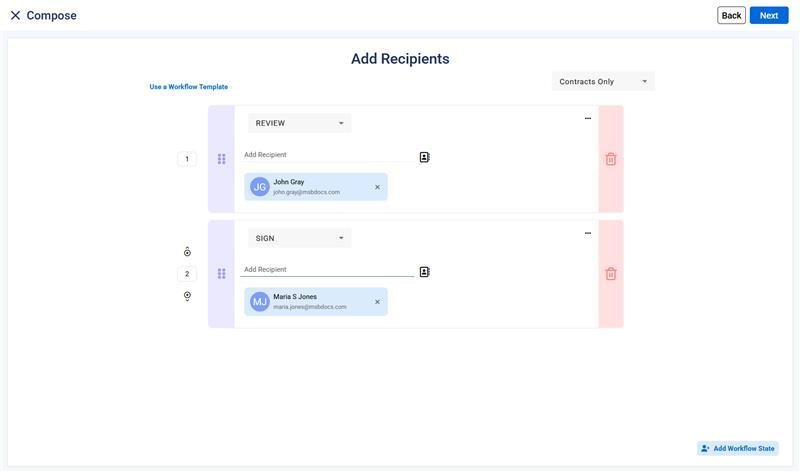Expand the Contracts Only dropdown

(603, 81)
